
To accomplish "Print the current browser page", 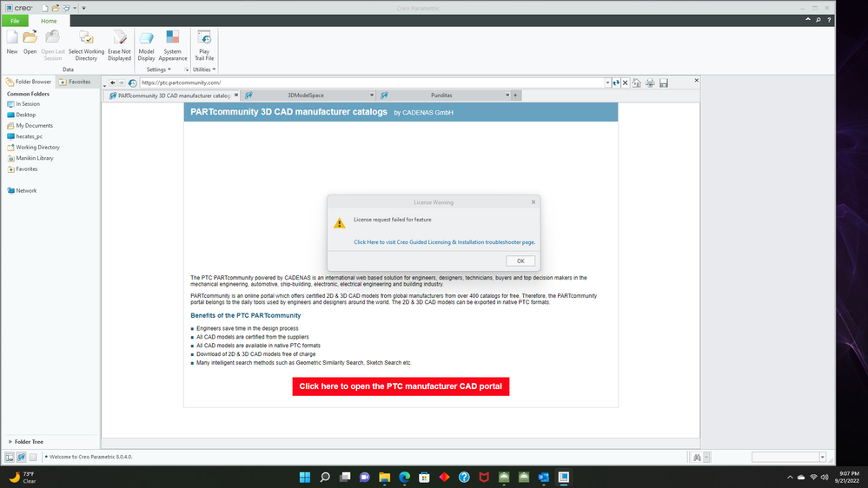I will [650, 83].
